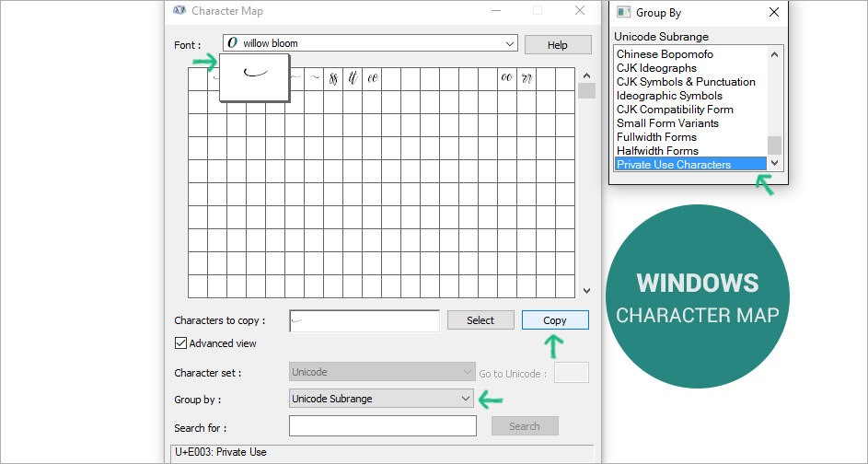Select Chinese Bopomofo in Group By list
Screen dimensions: 868x464
665,54
